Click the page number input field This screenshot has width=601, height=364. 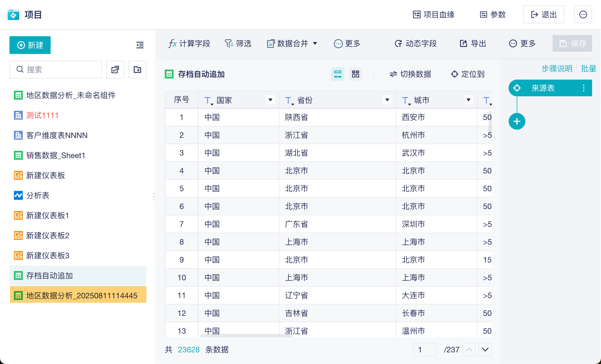[424, 350]
